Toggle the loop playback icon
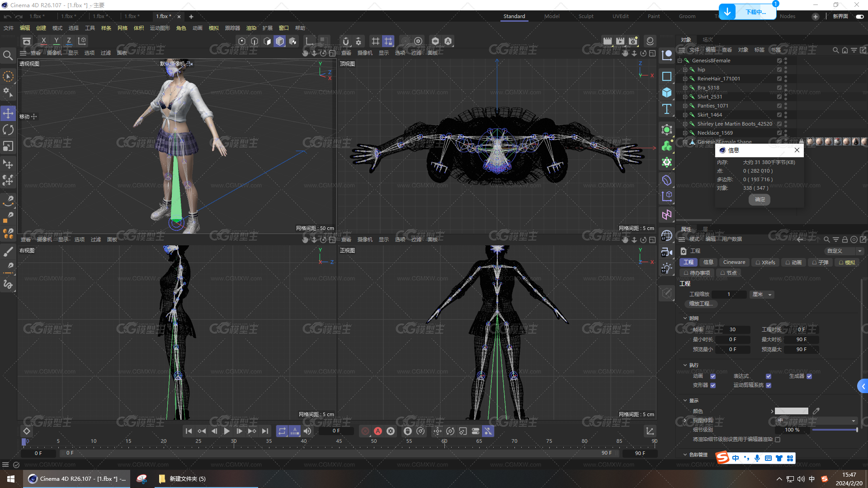The image size is (868, 488). click(282, 431)
